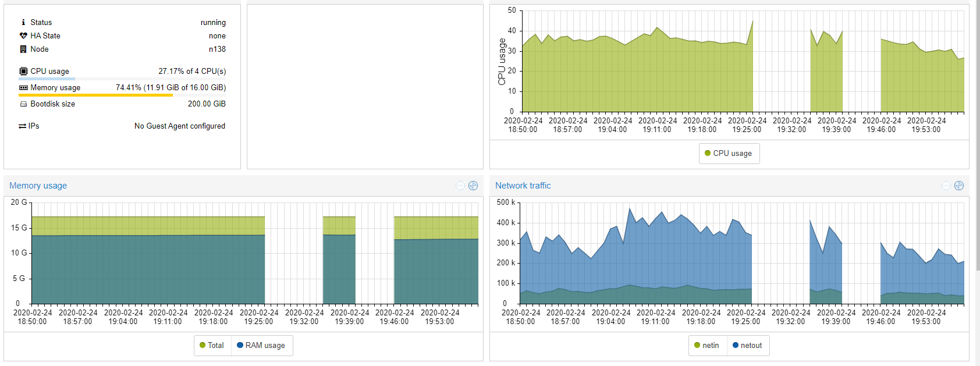
Task: Click the IPs exchange arrows icon
Action: [22, 126]
